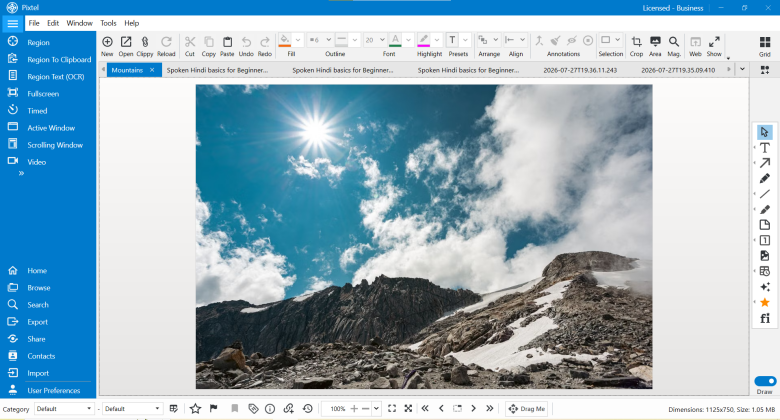Mark image as favorite with star icon
This screenshot has width=780, height=420.
(195, 409)
